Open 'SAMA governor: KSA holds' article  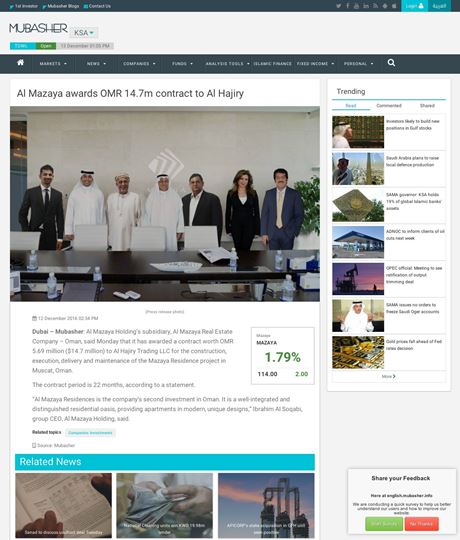pos(414,201)
